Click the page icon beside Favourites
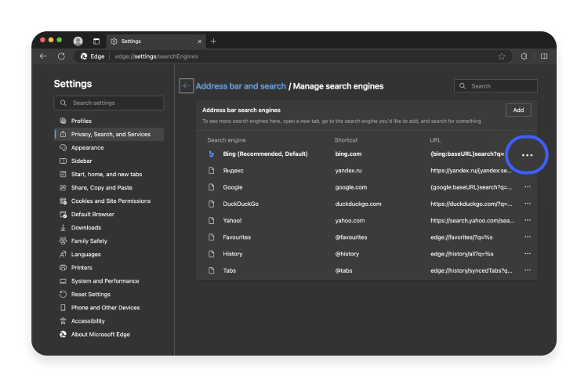 tap(212, 237)
